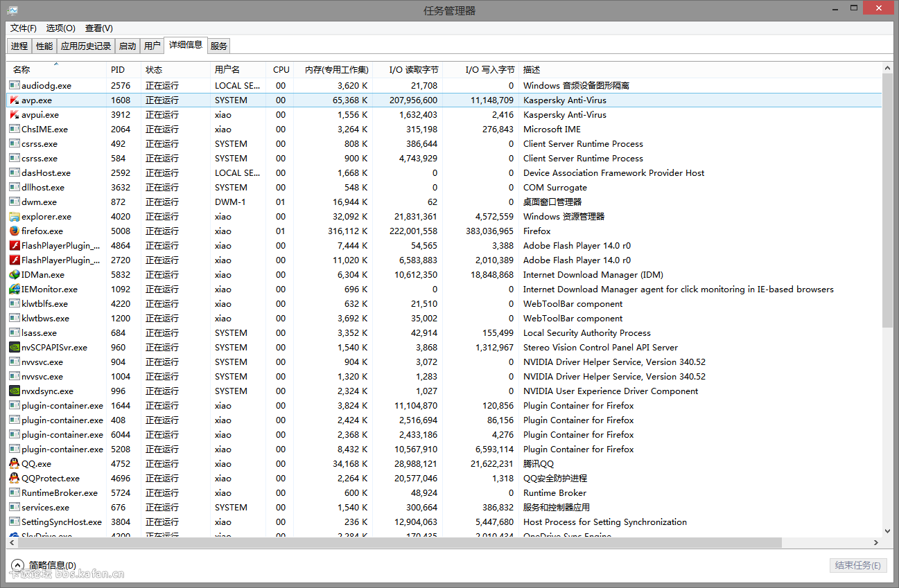This screenshot has width=899, height=588.
Task: Click the 桌面窗口管理器 description cell
Action: 552,202
